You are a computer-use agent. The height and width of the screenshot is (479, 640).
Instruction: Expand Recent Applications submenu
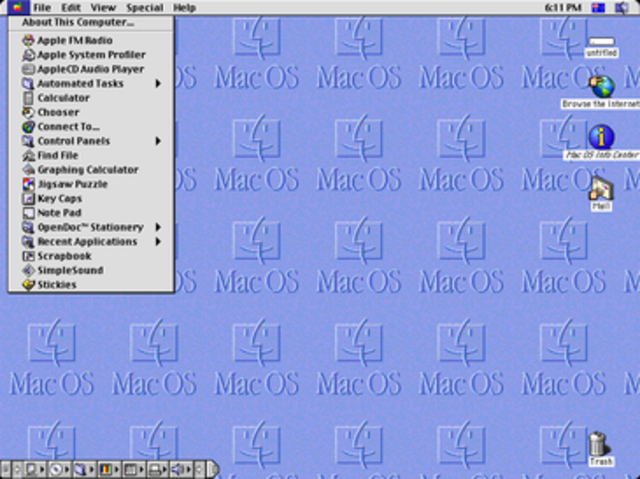(x=91, y=242)
